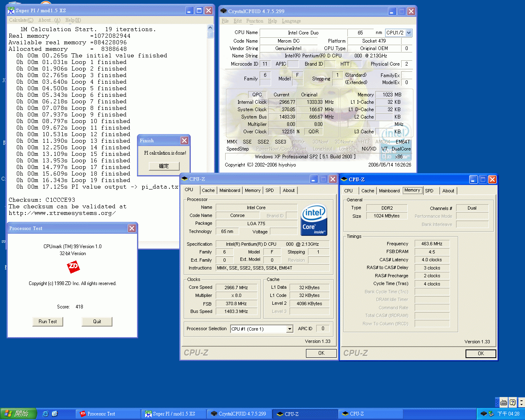The width and height of the screenshot is (525, 420).
Task: Maximize the Super PI window
Action: coord(199,11)
